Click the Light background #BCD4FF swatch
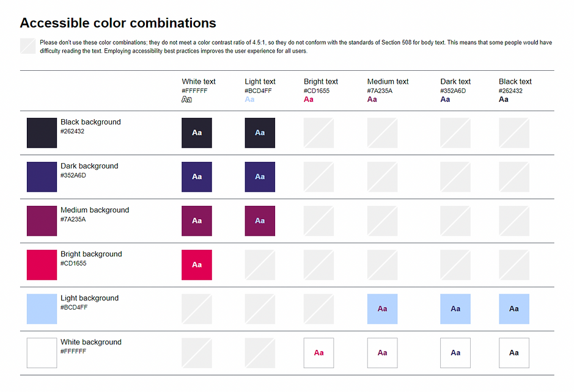Screen dimensions: 574x392 [x=42, y=309]
